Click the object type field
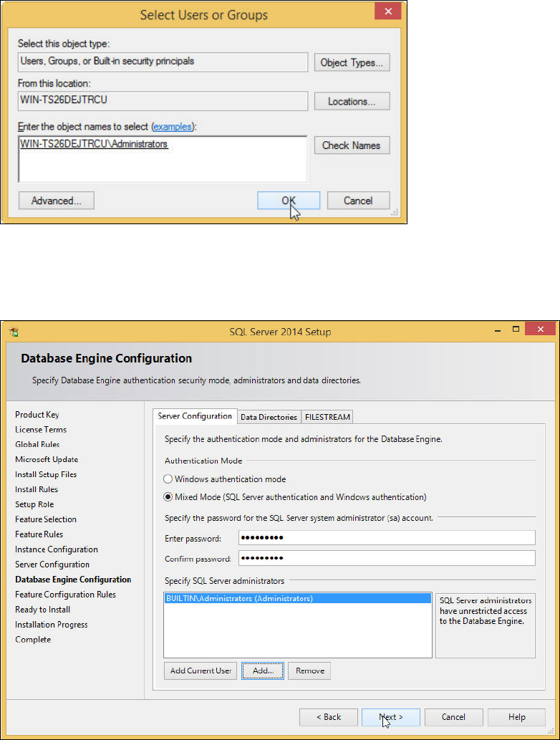Viewport: 560px width, 740px height. coord(163,62)
